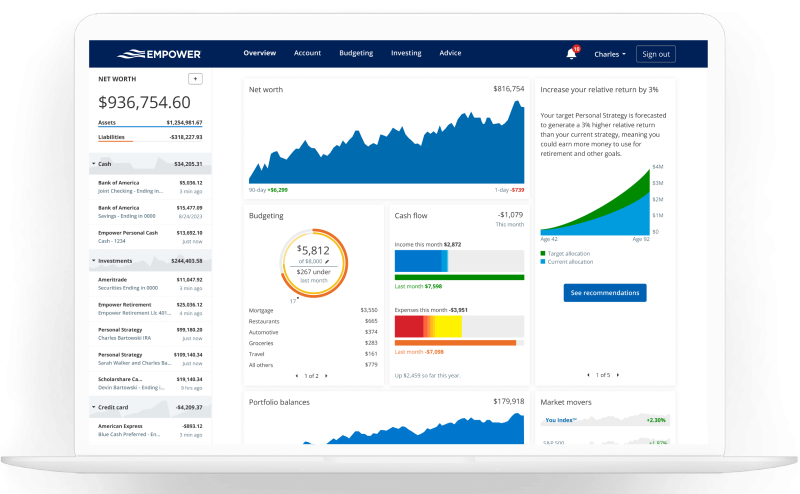Click the budget spending donut chart

pyautogui.click(x=314, y=263)
